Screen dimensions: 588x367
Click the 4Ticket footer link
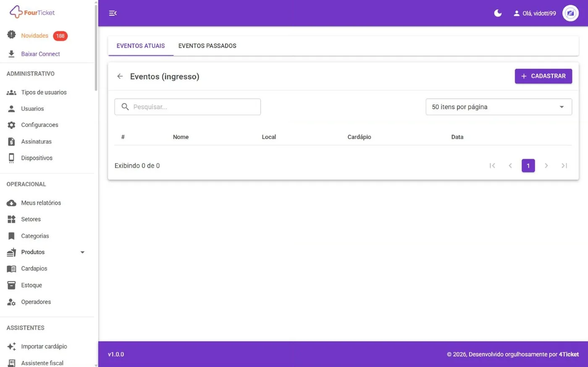pyautogui.click(x=569, y=354)
